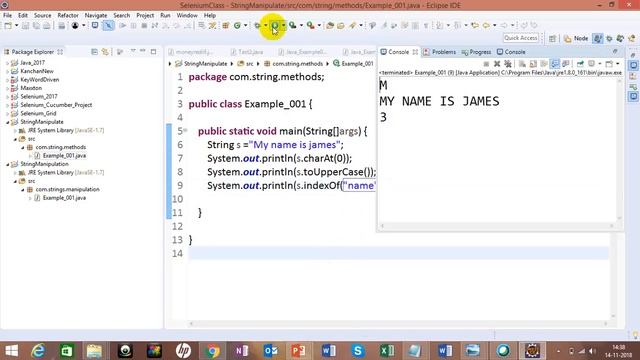Open Display Selected Console dropdown arrow
This screenshot has width=640, height=360.
(x=600, y=64)
